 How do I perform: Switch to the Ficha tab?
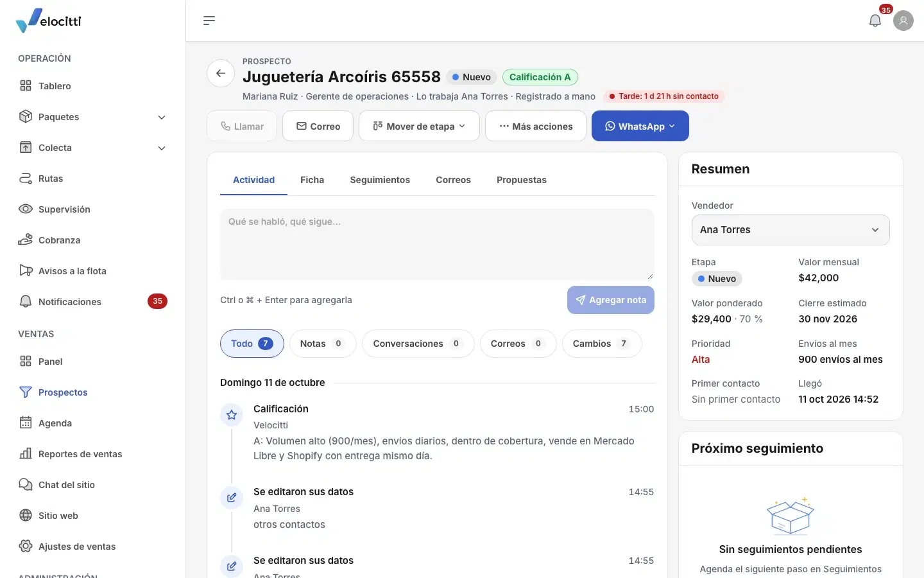[x=312, y=180]
